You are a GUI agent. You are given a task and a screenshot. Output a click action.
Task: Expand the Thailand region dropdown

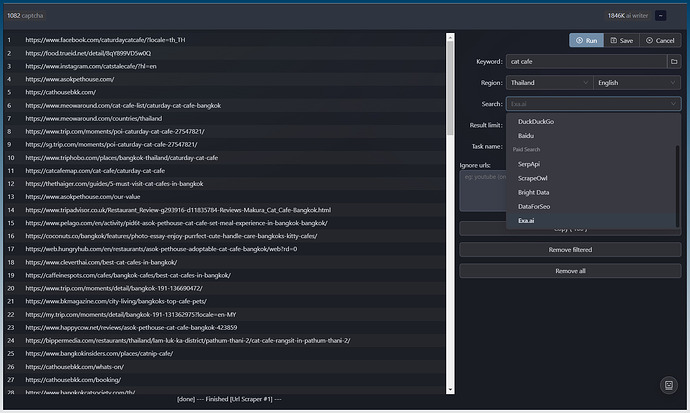pyautogui.click(x=549, y=83)
